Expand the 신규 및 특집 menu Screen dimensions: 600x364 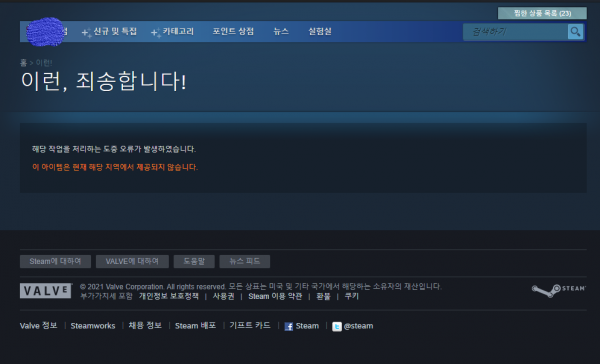[x=109, y=31]
